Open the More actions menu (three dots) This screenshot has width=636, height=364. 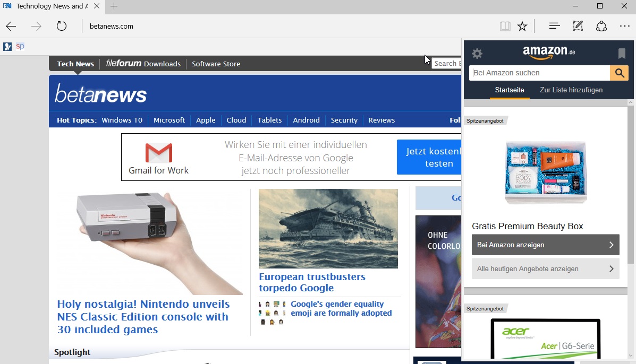624,25
